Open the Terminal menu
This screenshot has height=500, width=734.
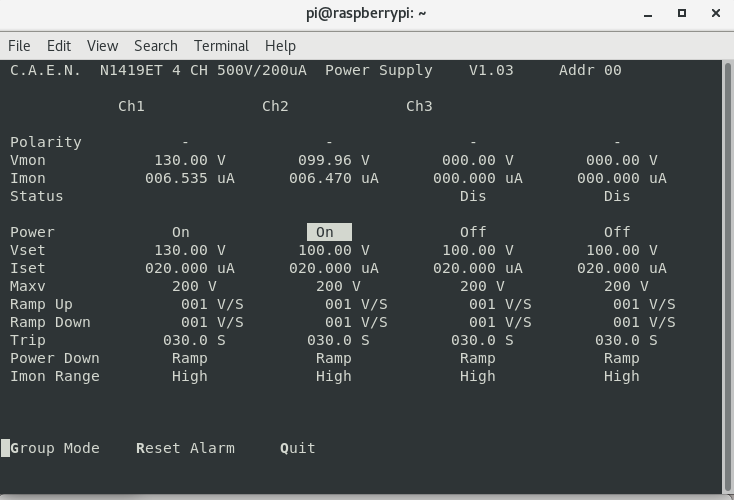(221, 46)
